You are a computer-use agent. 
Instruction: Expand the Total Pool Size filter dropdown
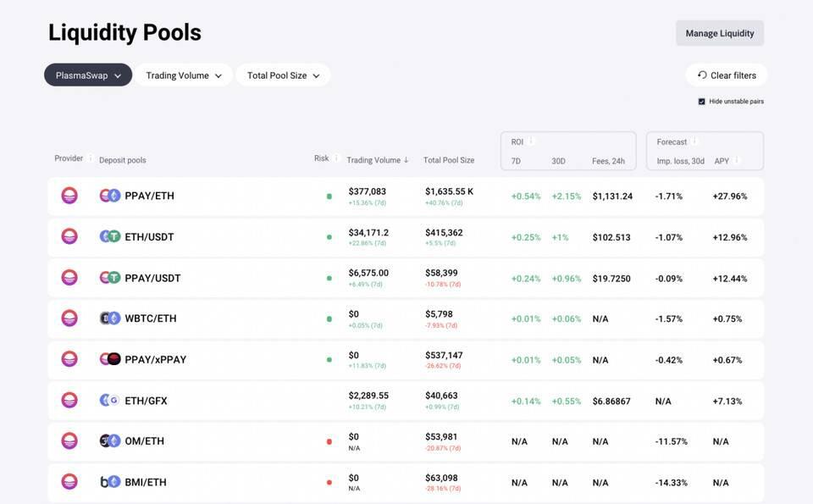(x=283, y=75)
